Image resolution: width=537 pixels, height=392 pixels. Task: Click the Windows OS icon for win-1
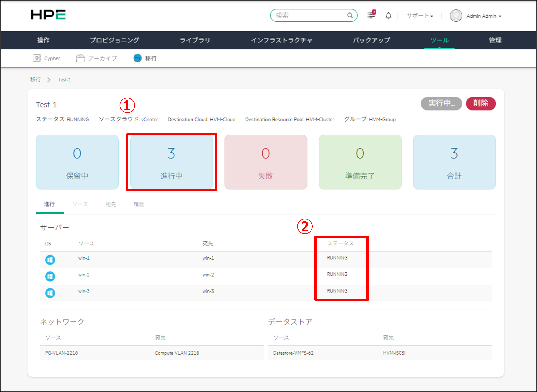tap(50, 260)
